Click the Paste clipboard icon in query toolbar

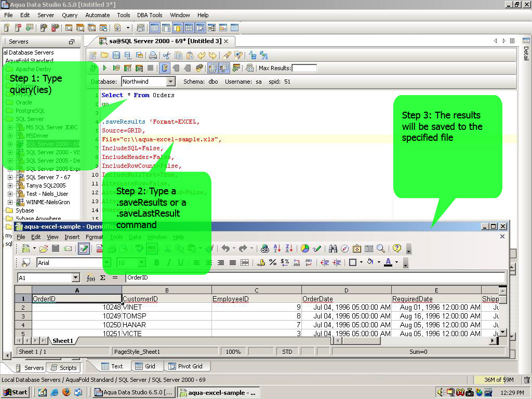pos(190,55)
